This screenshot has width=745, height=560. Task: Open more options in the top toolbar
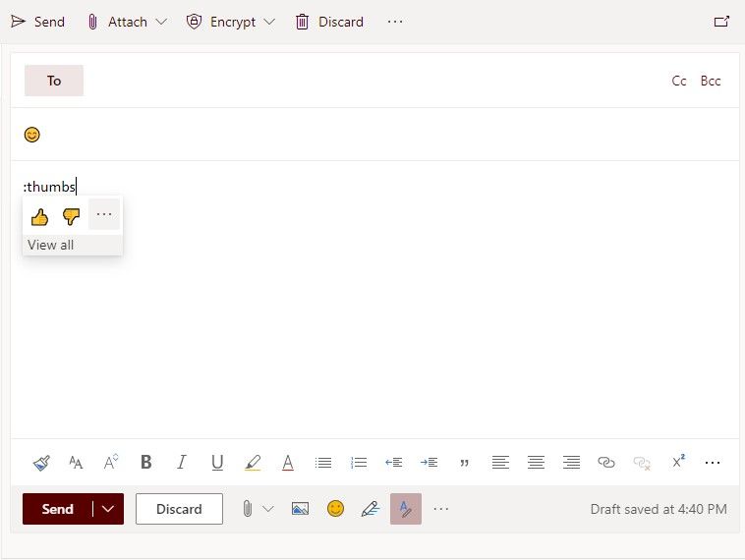[394, 22]
